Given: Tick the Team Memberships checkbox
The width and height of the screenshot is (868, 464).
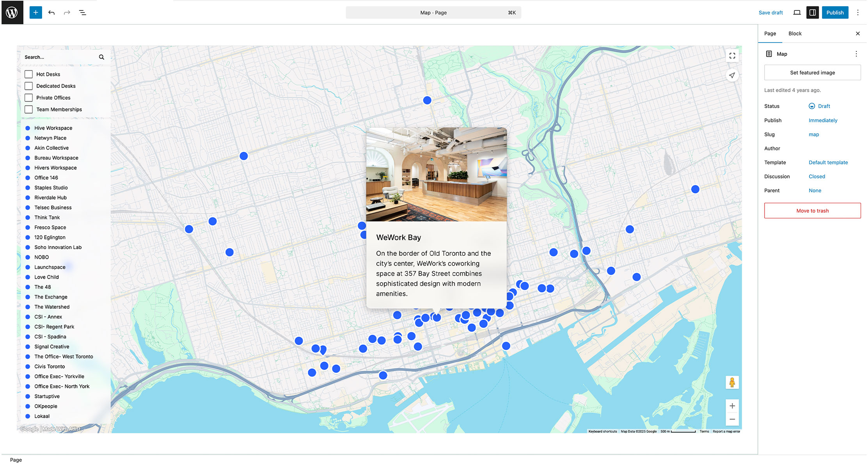Looking at the screenshot, I should tap(28, 109).
